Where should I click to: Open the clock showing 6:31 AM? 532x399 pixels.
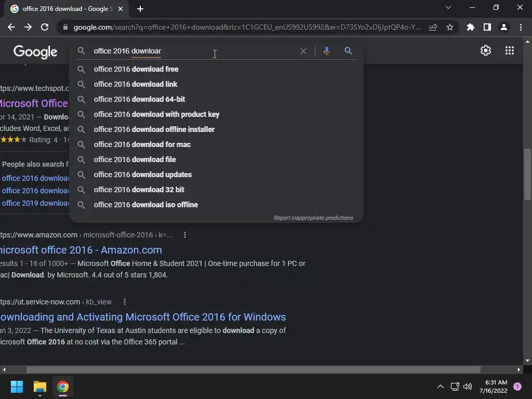pyautogui.click(x=494, y=387)
